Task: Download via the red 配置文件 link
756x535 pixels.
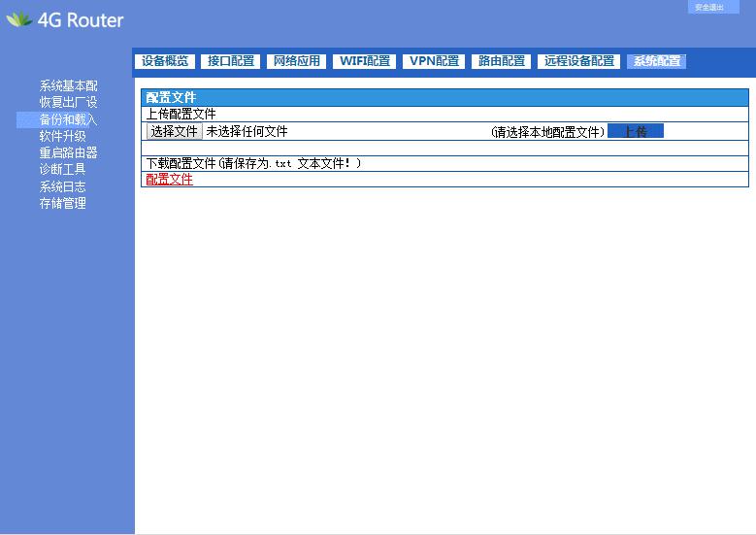Action: [169, 180]
